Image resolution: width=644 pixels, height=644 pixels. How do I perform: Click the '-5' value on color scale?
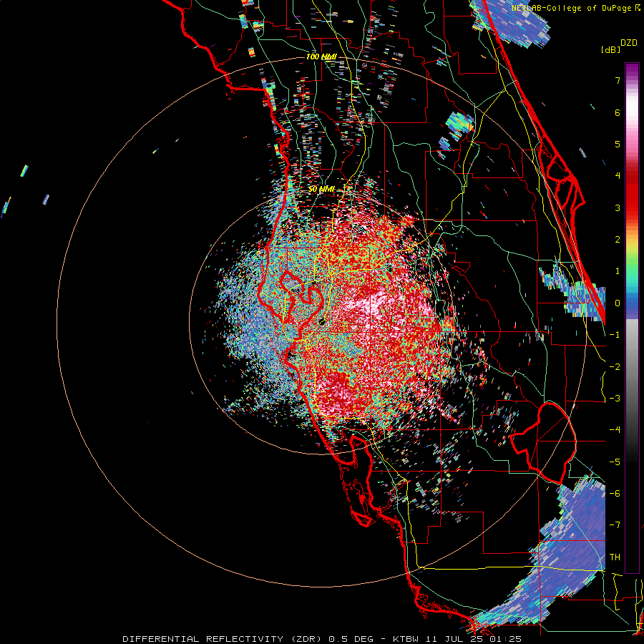tap(615, 462)
